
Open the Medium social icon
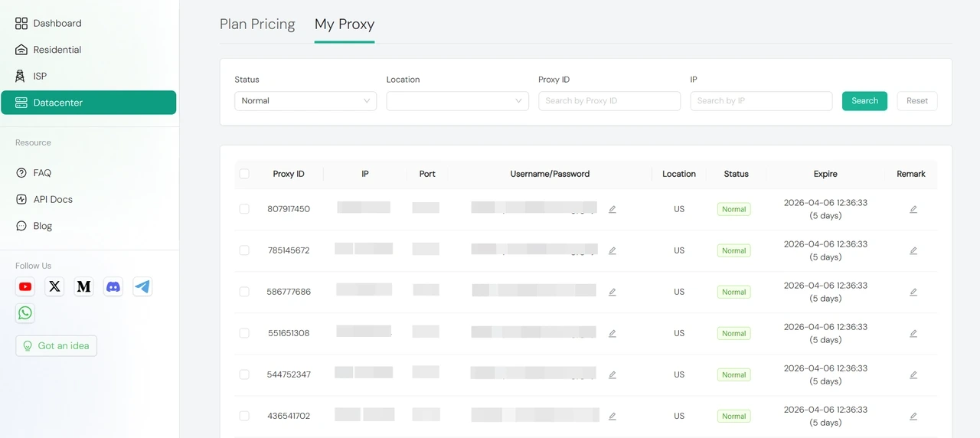84,286
